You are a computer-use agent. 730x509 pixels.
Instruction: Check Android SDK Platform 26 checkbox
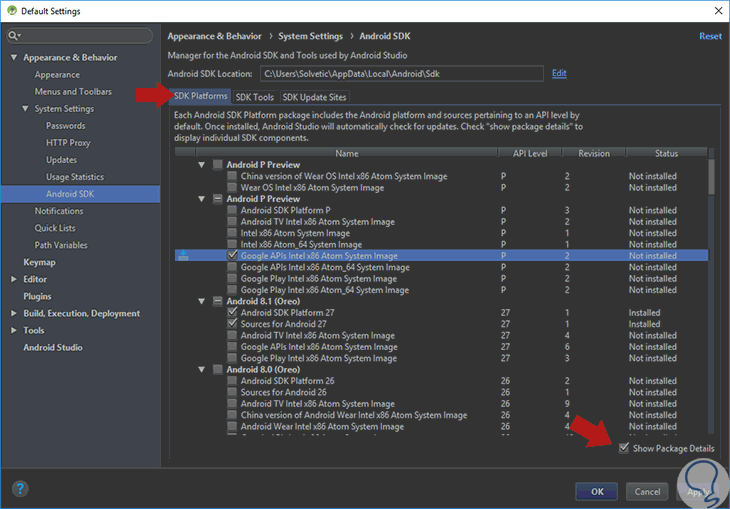pyautogui.click(x=232, y=380)
